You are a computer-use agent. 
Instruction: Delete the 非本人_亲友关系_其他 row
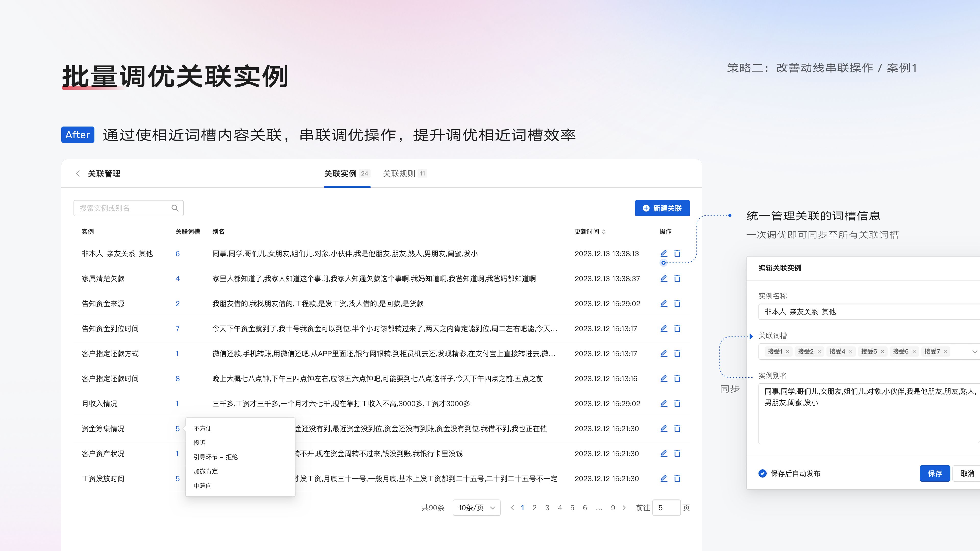[x=677, y=253]
